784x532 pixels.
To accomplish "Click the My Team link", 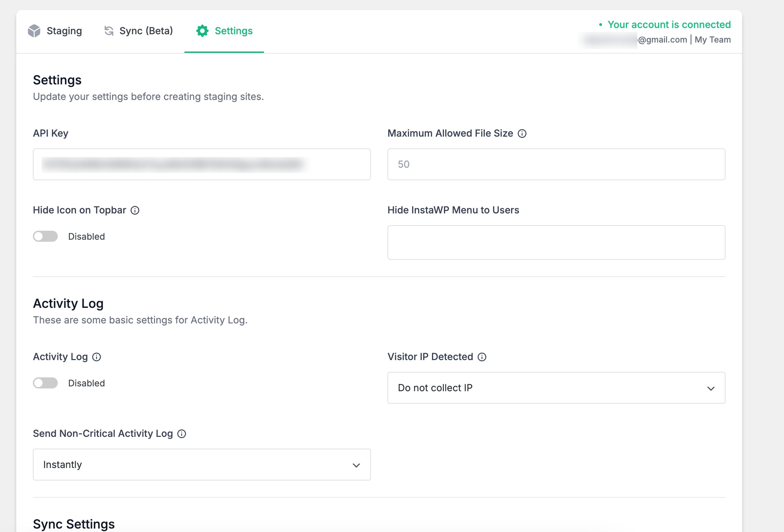I will pyautogui.click(x=712, y=40).
